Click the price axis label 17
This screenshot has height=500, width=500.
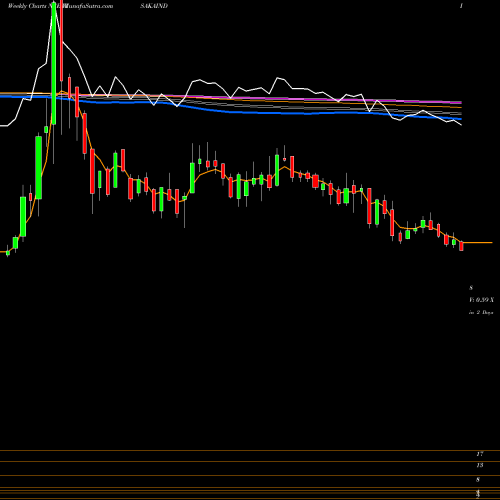point(480,454)
